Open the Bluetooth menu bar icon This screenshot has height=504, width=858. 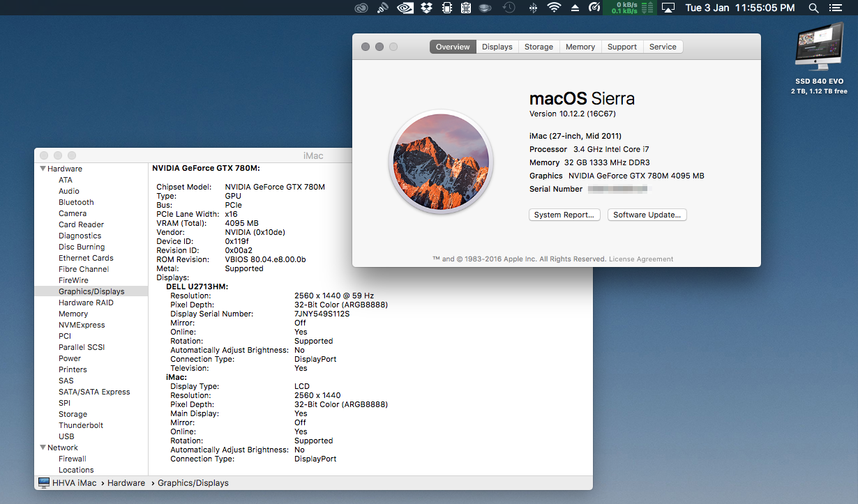[x=533, y=8]
